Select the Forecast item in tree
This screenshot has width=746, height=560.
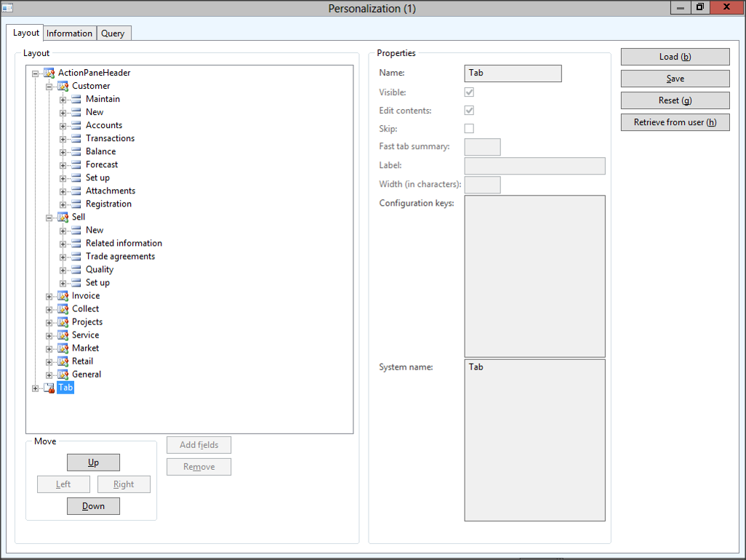(101, 164)
